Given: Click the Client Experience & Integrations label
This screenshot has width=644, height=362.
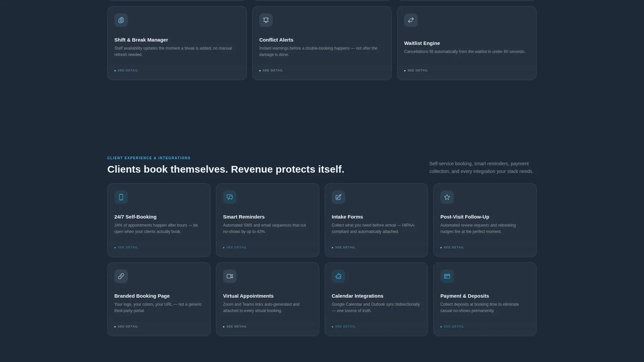Looking at the screenshot, I should [149, 158].
